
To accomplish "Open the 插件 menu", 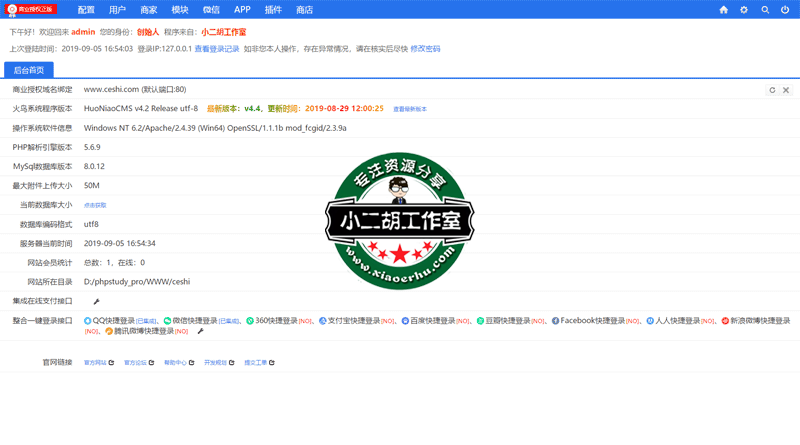I will pyautogui.click(x=273, y=10).
